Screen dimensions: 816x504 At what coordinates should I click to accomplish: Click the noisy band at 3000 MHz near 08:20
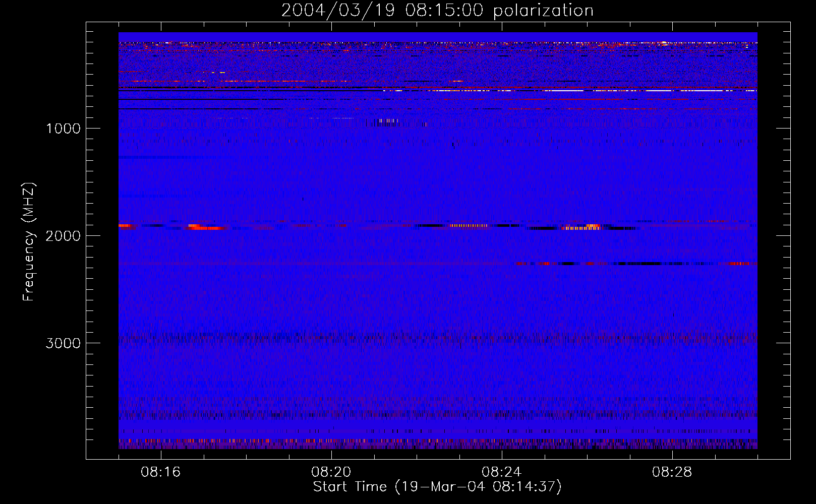331,337
